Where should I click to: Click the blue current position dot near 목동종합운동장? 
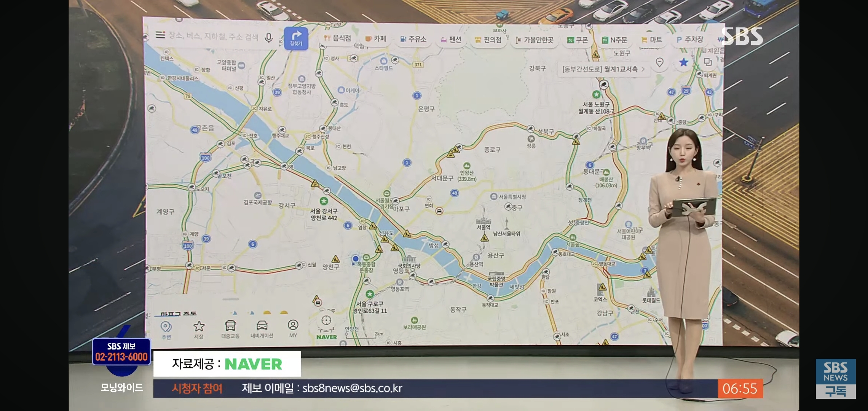coord(356,258)
